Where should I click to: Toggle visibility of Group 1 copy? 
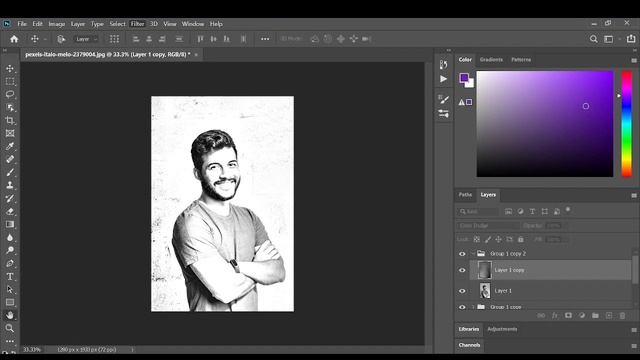tap(462, 307)
